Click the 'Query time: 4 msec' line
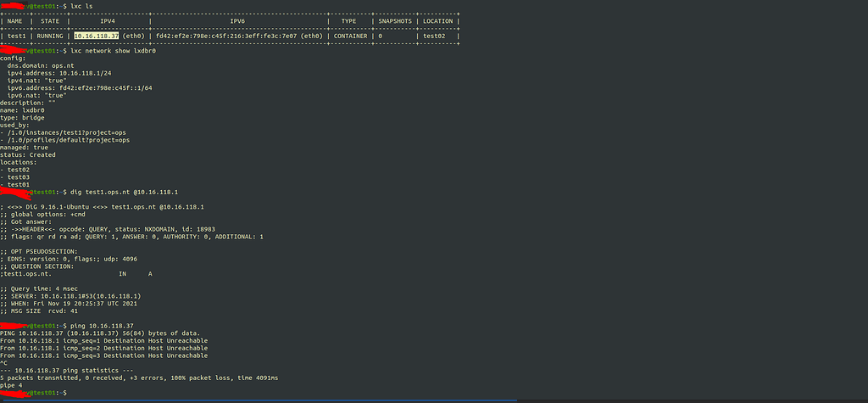868x403 pixels. coord(39,288)
